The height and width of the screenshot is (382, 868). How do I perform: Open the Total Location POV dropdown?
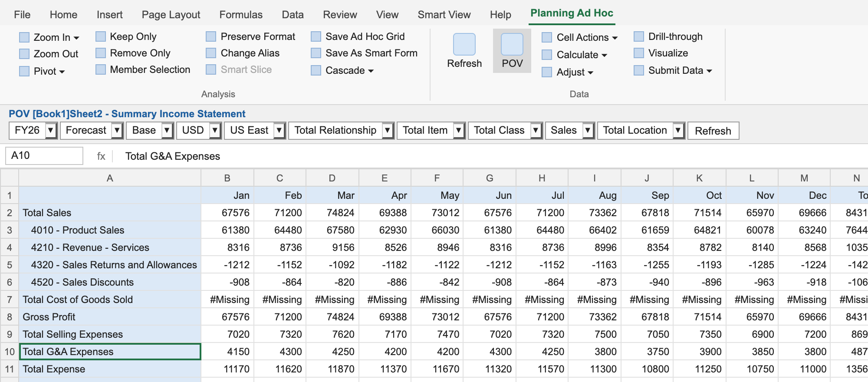(x=678, y=130)
